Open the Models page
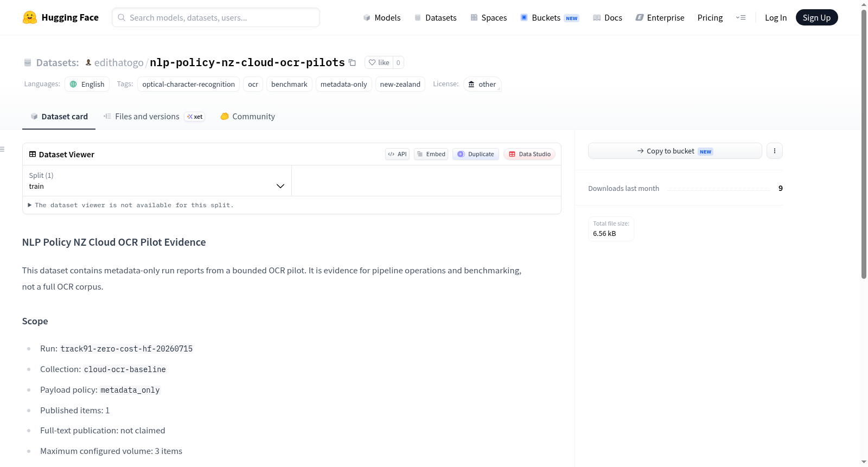Image resolution: width=868 pixels, height=467 pixels. (382, 17)
